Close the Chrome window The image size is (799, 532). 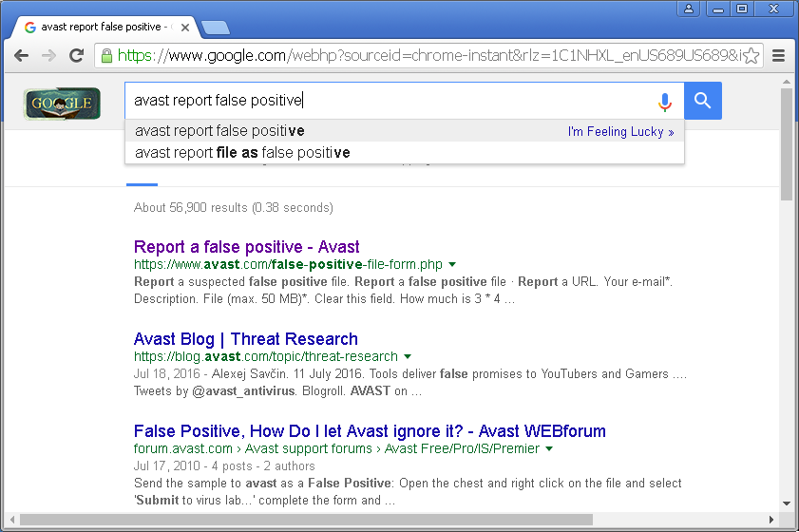click(x=773, y=9)
